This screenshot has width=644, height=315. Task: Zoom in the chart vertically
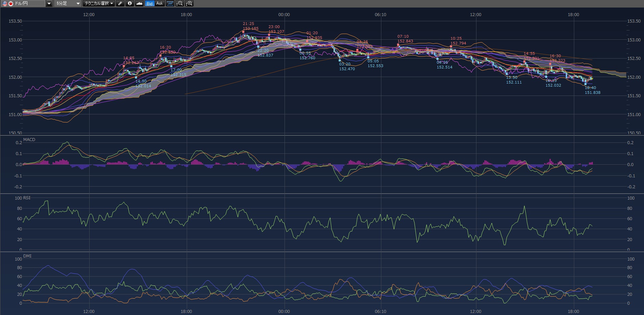coord(189,3)
